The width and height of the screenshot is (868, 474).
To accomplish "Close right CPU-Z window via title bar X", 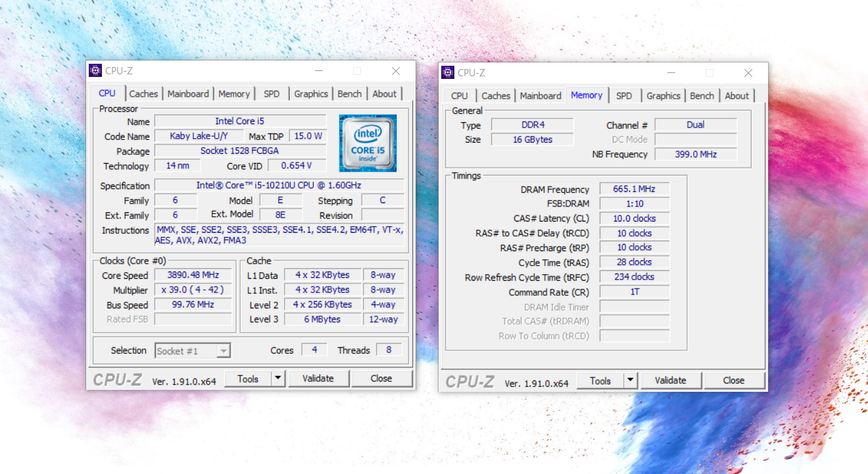I will pos(748,73).
